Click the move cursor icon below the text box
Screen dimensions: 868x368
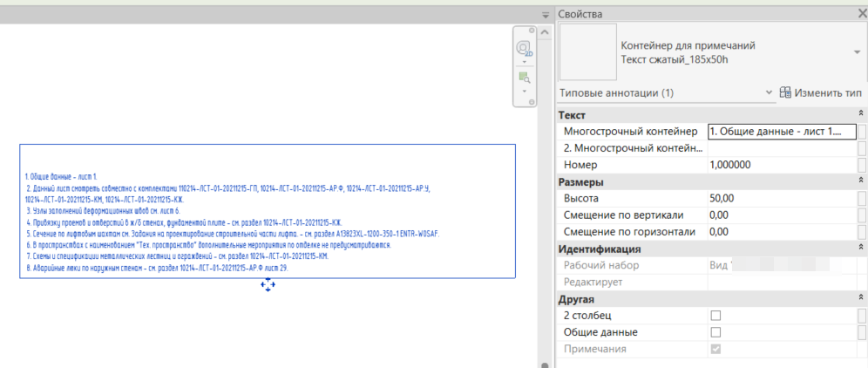point(268,285)
